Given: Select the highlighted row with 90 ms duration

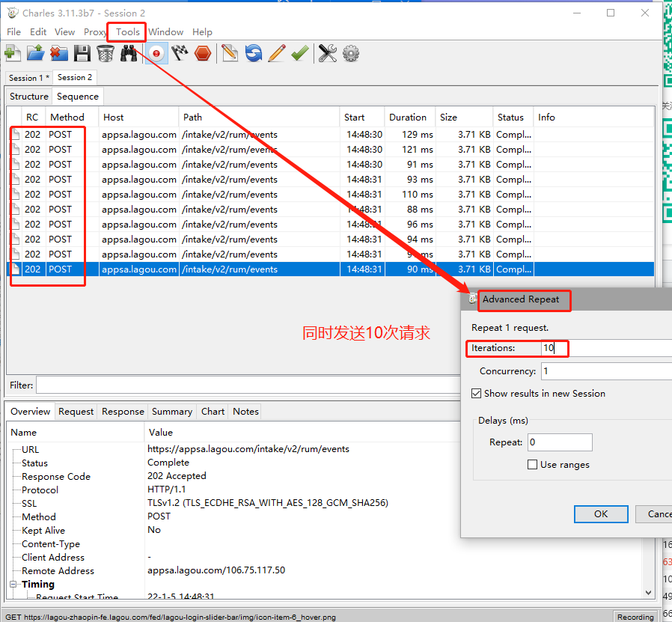Looking at the screenshot, I should pos(330,269).
